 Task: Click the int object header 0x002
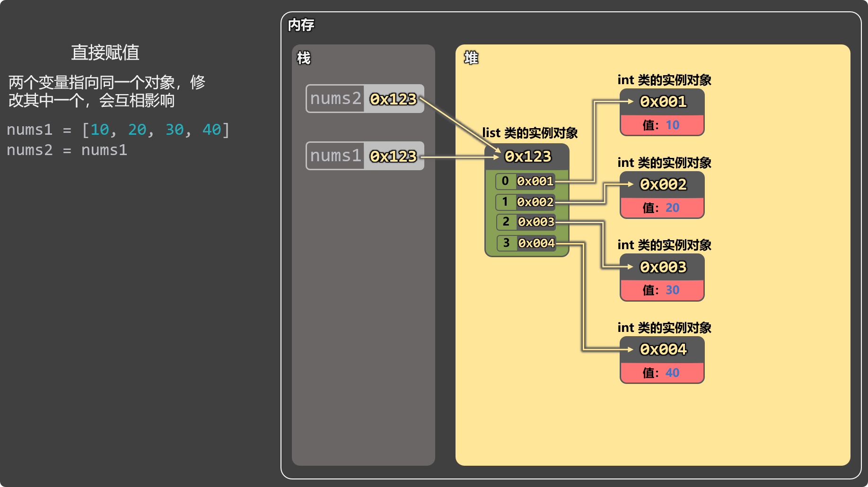[662, 184]
